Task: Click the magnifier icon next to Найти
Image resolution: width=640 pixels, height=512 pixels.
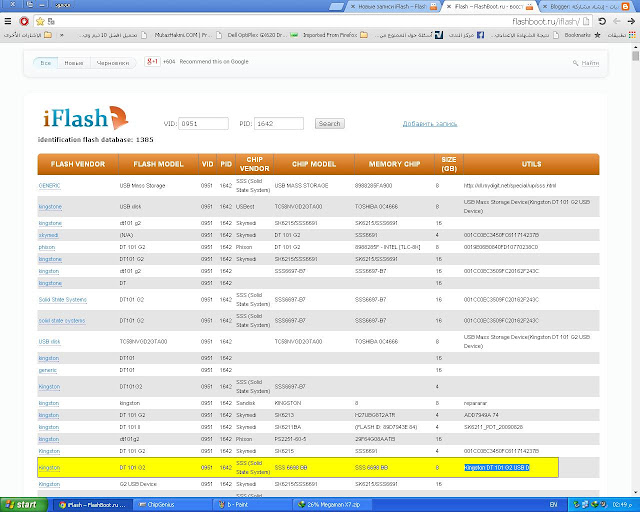Action: 575,63
